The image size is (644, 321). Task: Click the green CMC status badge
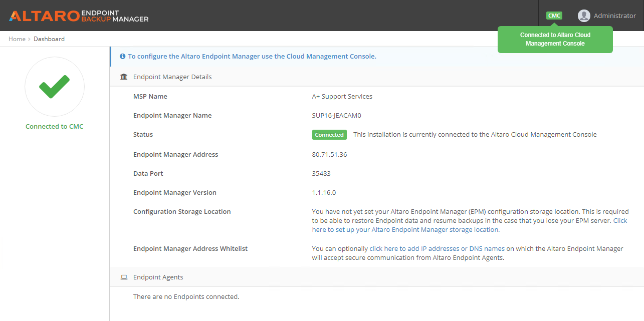tap(554, 16)
